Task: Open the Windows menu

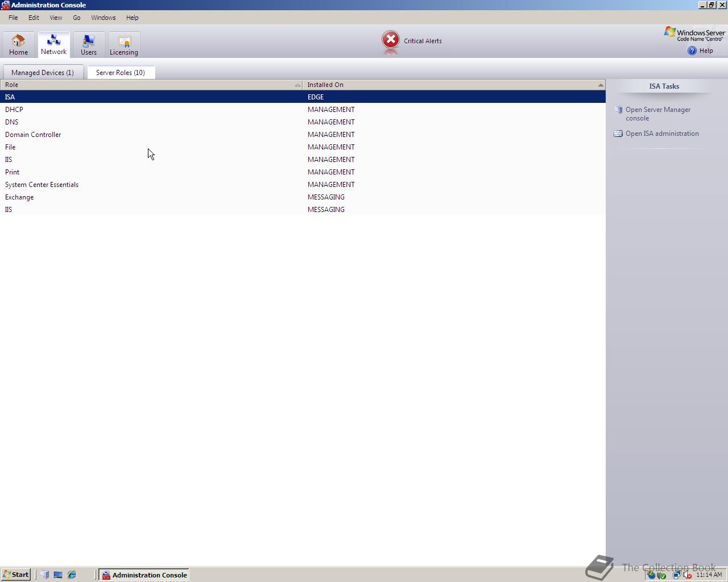Action: (103, 18)
